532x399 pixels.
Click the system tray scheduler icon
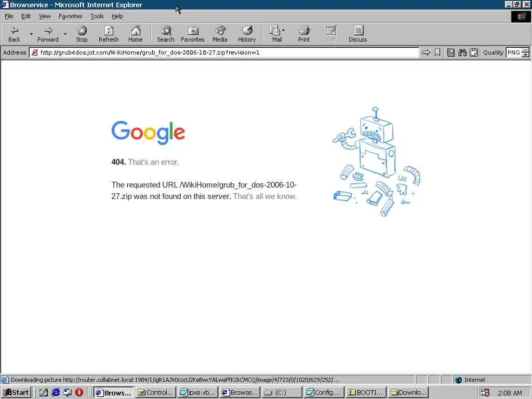click(485, 393)
